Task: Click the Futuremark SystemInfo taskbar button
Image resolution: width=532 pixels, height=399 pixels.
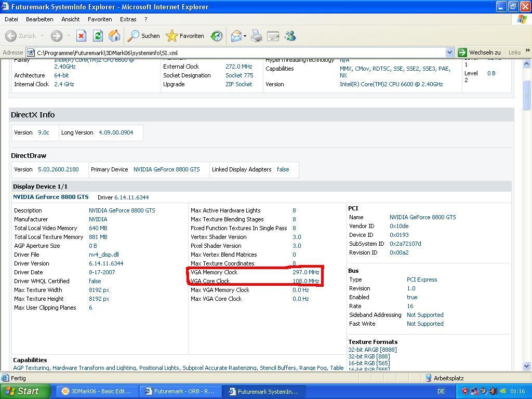Action: pos(264,392)
